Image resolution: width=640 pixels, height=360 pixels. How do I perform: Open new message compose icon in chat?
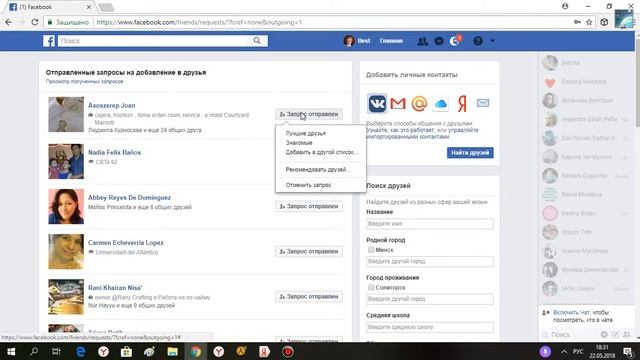pyautogui.click(x=616, y=334)
